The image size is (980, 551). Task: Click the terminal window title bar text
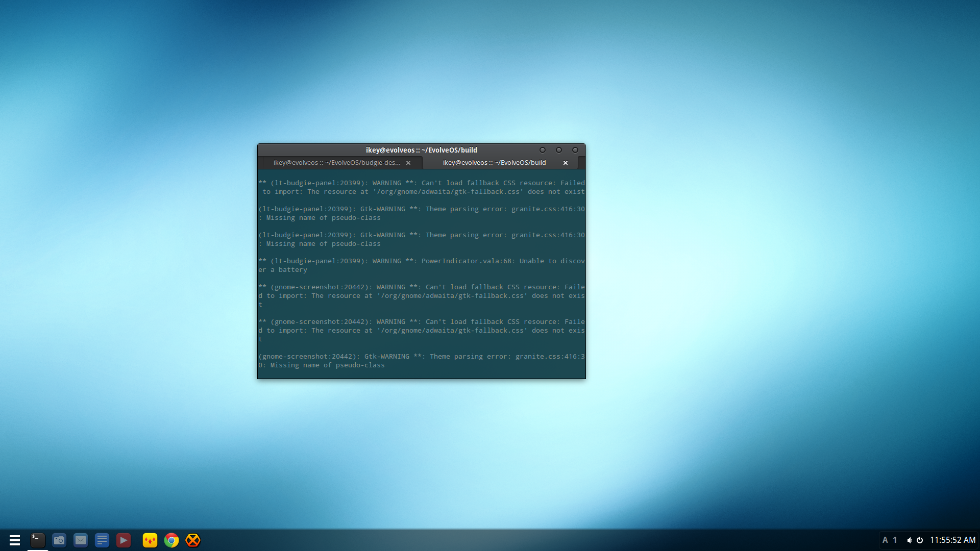click(422, 150)
